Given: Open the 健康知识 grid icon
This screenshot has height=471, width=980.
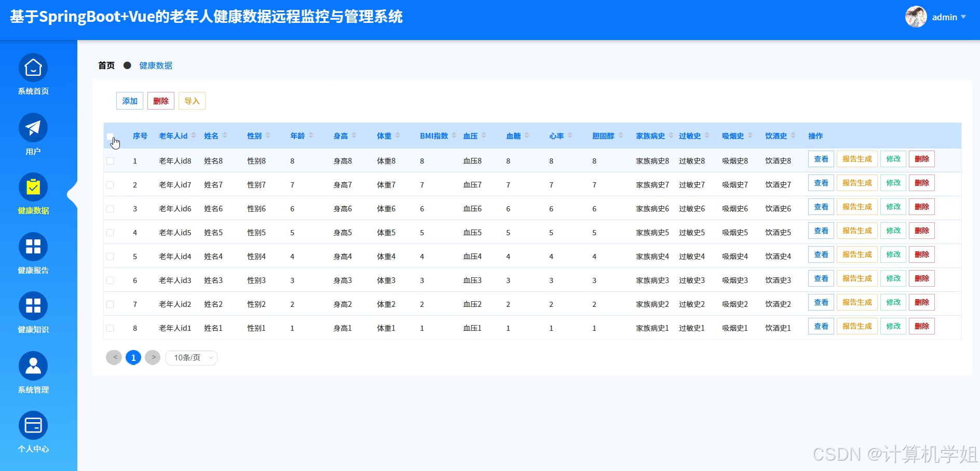Looking at the screenshot, I should tap(33, 306).
